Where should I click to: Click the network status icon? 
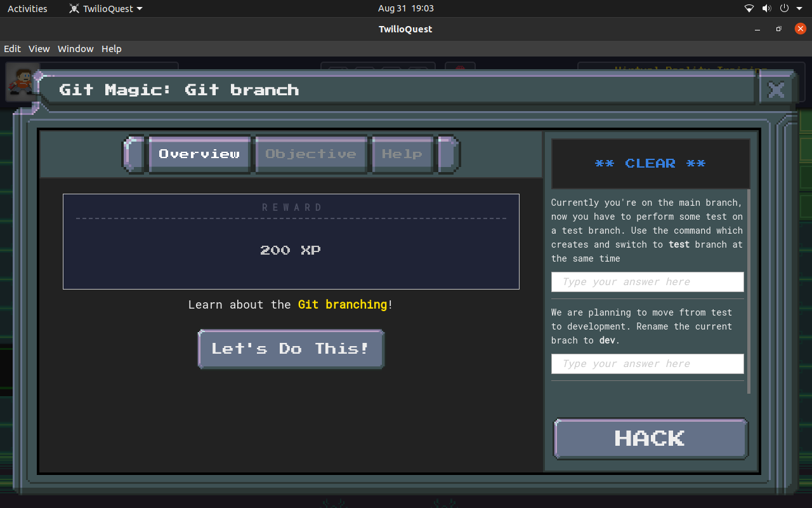coord(749,8)
